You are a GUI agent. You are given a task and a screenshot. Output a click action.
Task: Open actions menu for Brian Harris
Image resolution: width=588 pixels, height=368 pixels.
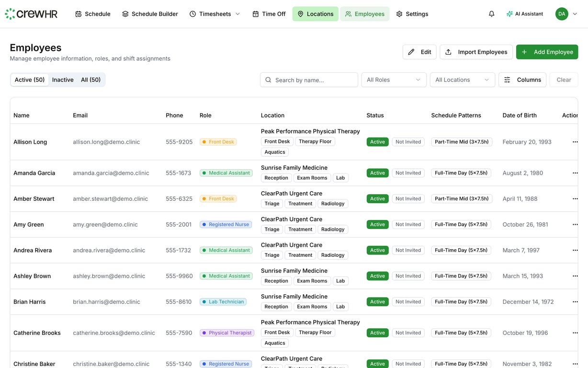tap(575, 302)
